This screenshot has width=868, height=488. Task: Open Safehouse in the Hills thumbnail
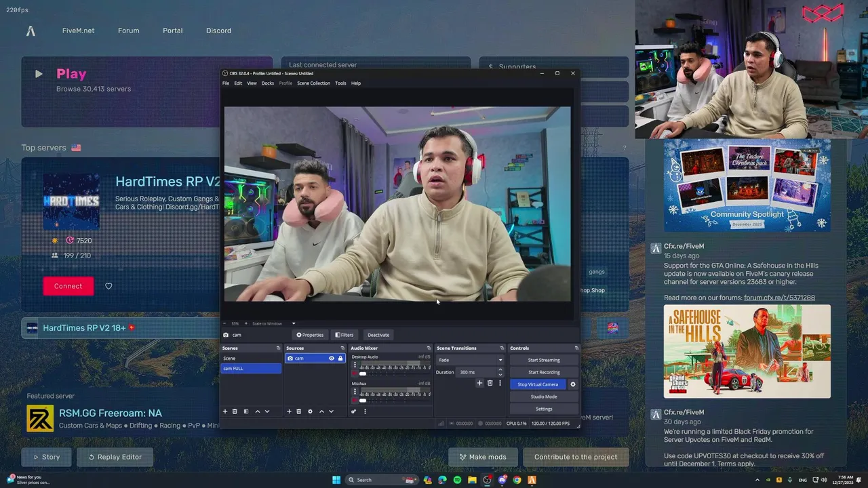pos(747,351)
